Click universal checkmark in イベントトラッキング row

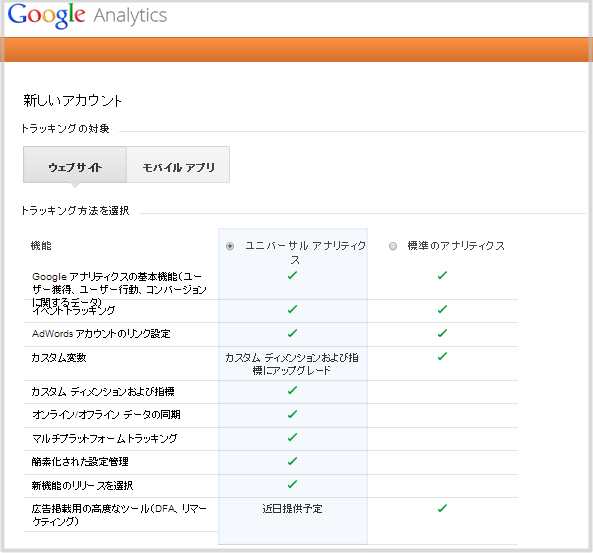(292, 309)
